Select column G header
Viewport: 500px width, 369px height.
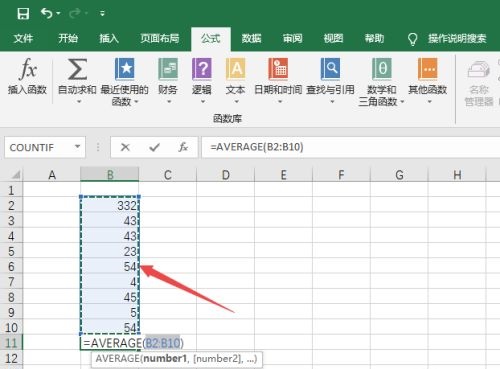coord(399,175)
